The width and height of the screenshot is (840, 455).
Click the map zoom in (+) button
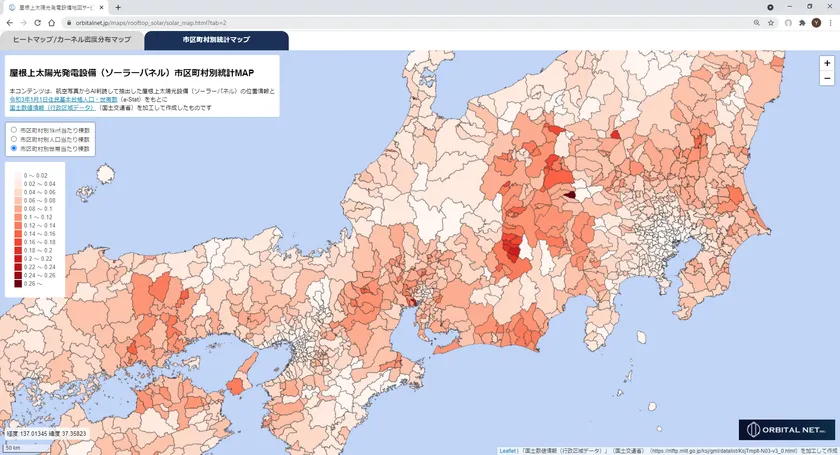tap(826, 63)
